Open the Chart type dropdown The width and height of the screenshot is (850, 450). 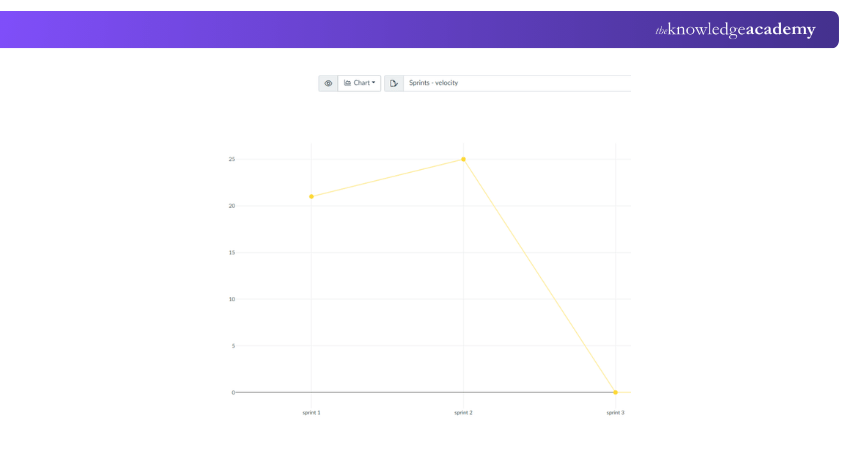(x=359, y=83)
